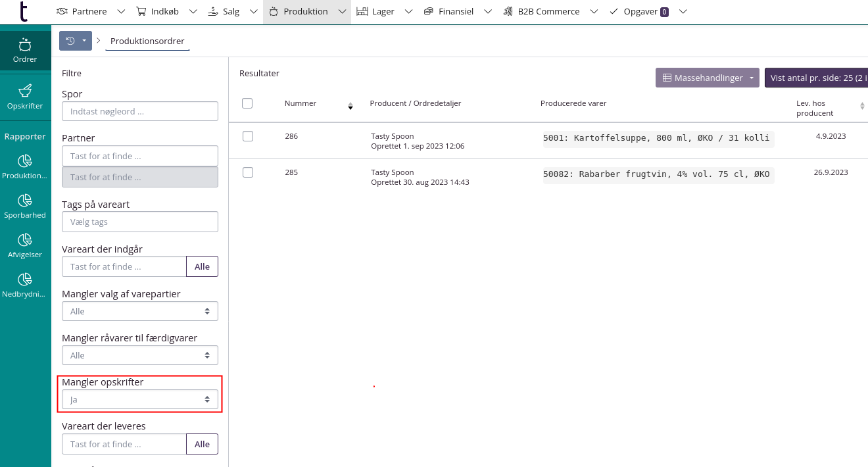Select all rows with header checkbox

click(x=247, y=103)
